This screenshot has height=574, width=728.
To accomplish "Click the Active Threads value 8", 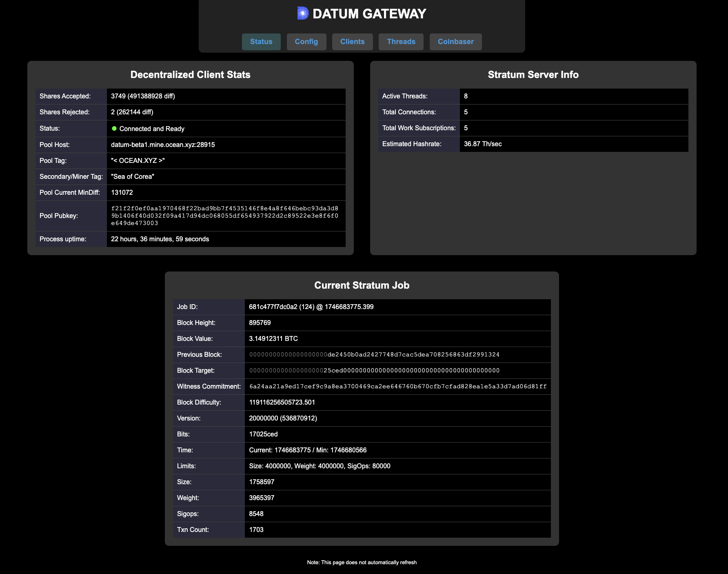I will point(466,96).
